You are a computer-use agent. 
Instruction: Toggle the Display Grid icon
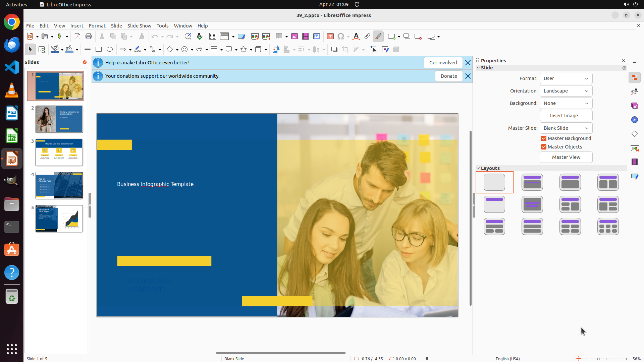pos(213,37)
